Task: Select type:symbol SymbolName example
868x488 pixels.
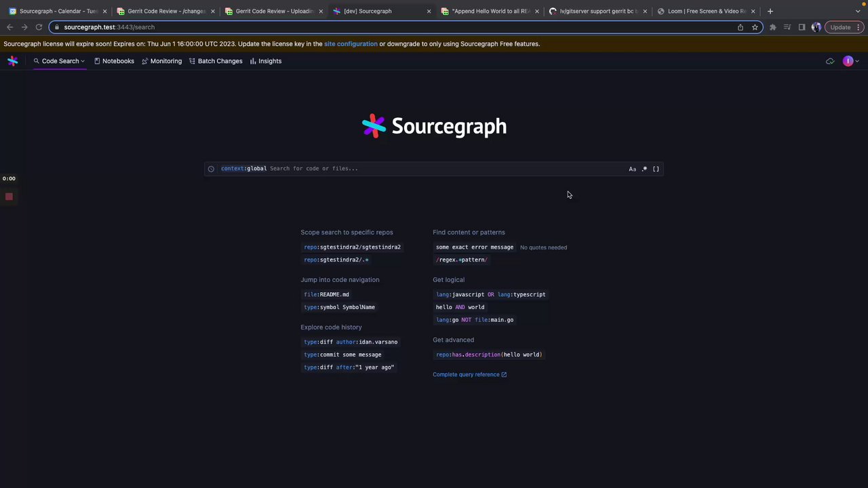Action: pos(339,307)
